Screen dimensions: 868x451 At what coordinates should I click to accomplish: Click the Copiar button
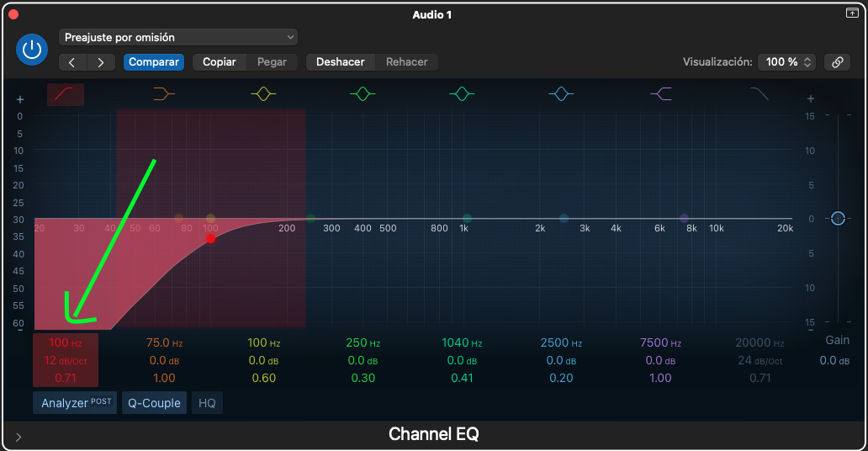coord(220,62)
